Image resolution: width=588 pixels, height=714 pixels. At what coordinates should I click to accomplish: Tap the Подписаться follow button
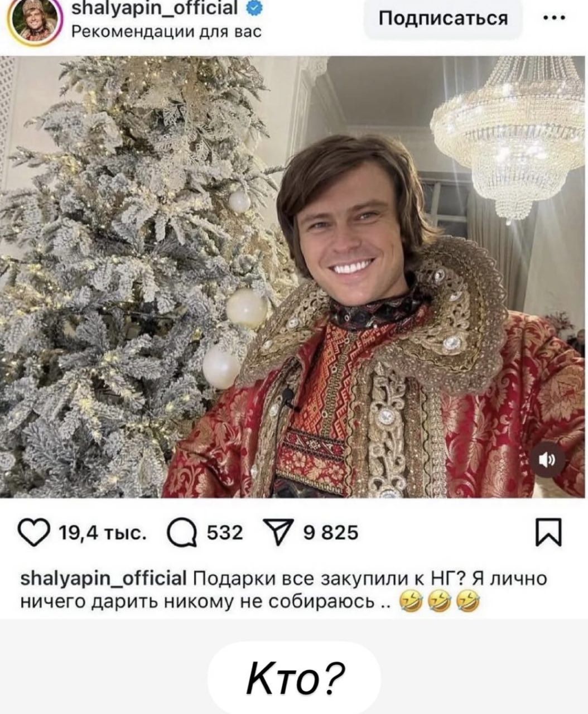coord(444,18)
